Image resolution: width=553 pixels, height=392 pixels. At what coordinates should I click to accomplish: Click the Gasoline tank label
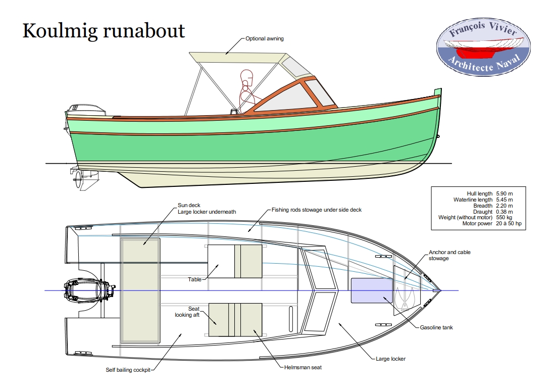tap(436, 327)
